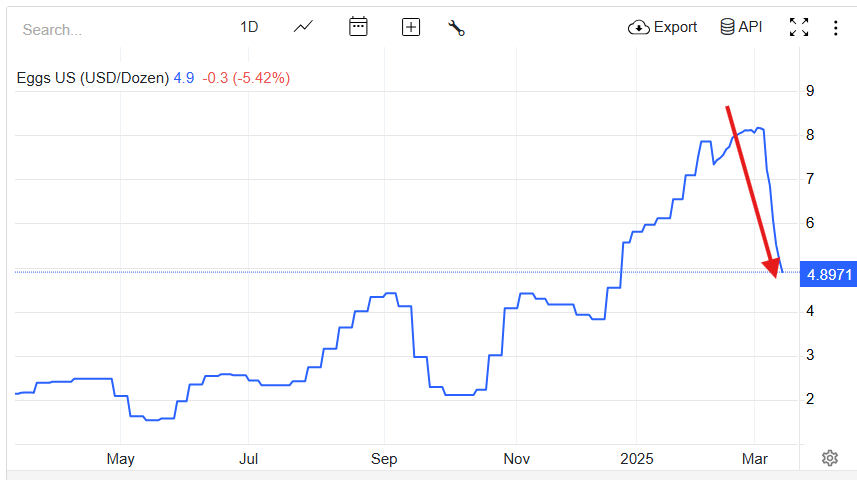The height and width of the screenshot is (480, 857).
Task: Open the 1D interval selector
Action: click(x=249, y=27)
